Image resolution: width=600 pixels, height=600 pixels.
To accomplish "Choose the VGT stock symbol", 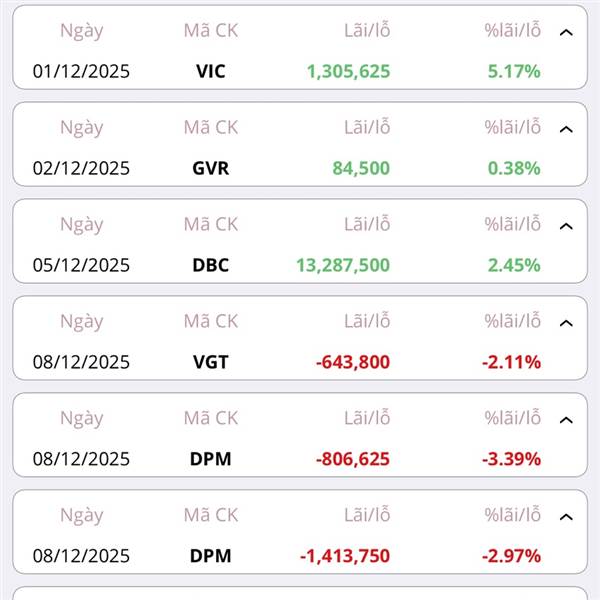I will (210, 362).
